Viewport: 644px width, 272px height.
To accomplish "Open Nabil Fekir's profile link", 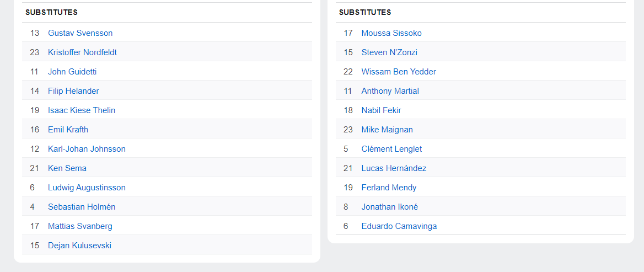I will click(381, 110).
